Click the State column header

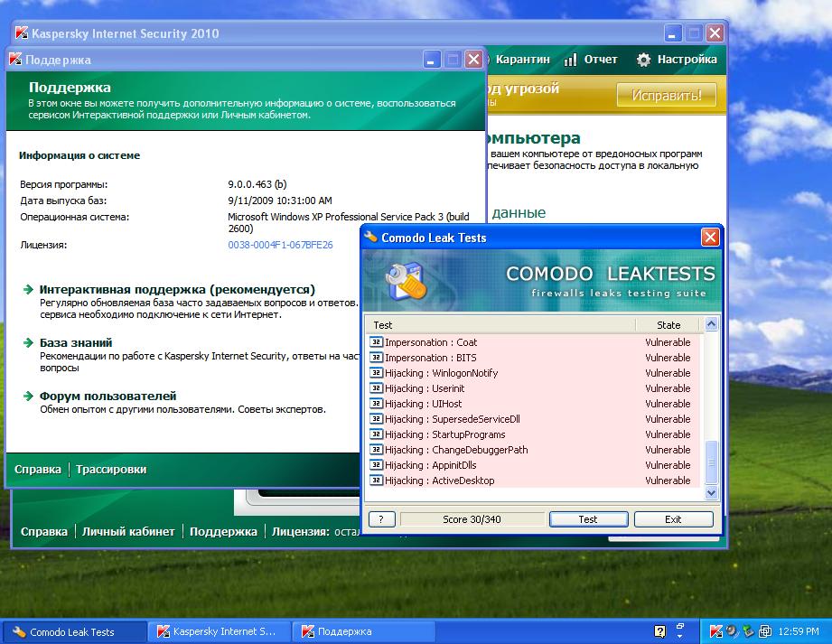668,325
